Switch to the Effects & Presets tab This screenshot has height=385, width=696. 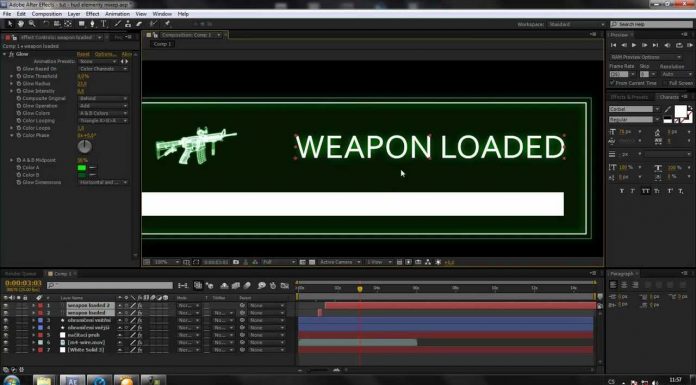(629, 97)
